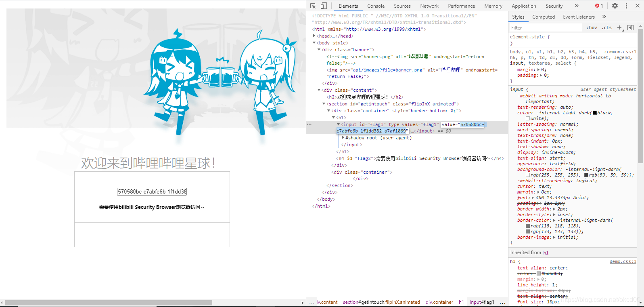Collapse the body style node
This screenshot has width=644, height=307.
(x=314, y=43)
